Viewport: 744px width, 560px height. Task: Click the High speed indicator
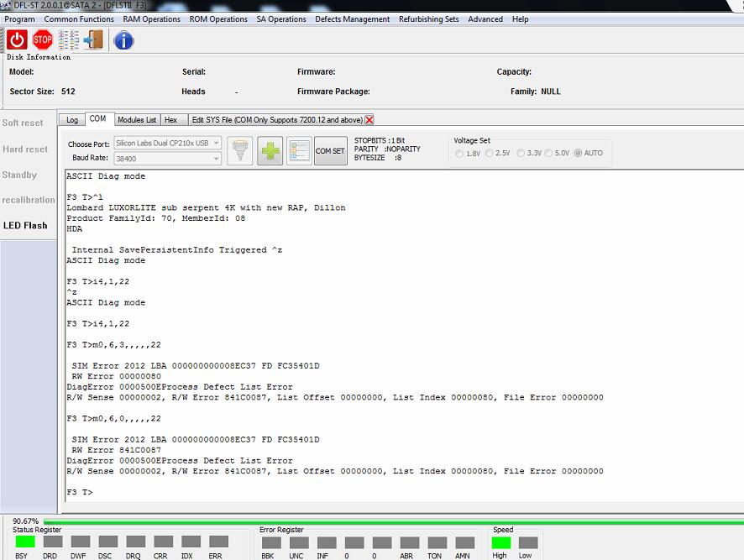(x=501, y=542)
